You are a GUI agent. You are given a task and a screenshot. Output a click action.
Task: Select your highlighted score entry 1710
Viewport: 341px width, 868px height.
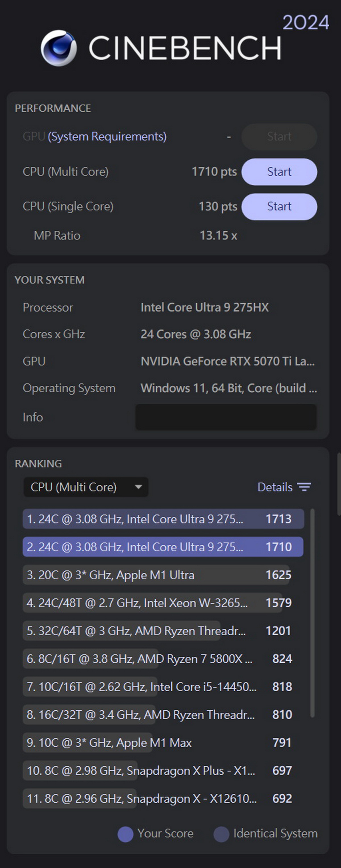point(163,547)
